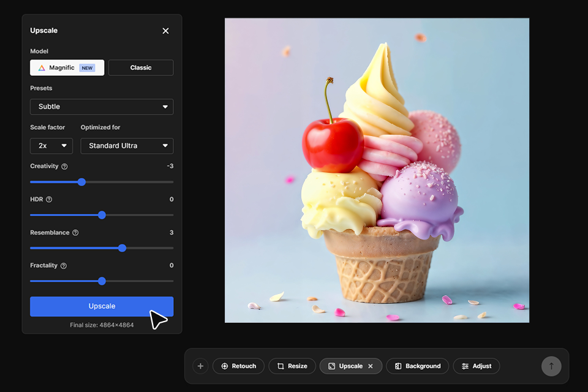Select the Resize tool
588x392 pixels.
[292, 366]
